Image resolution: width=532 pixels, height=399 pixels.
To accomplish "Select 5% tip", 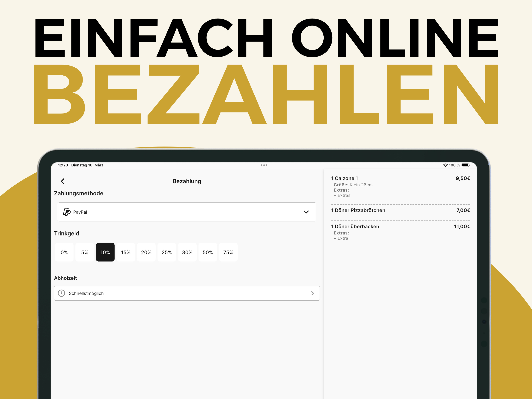I will 85,252.
